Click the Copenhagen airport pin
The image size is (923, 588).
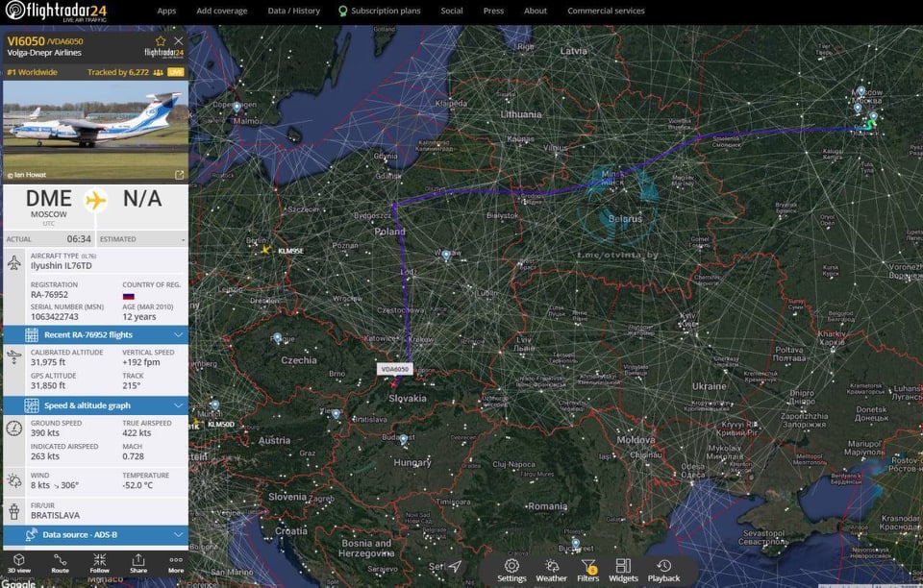coord(237,108)
